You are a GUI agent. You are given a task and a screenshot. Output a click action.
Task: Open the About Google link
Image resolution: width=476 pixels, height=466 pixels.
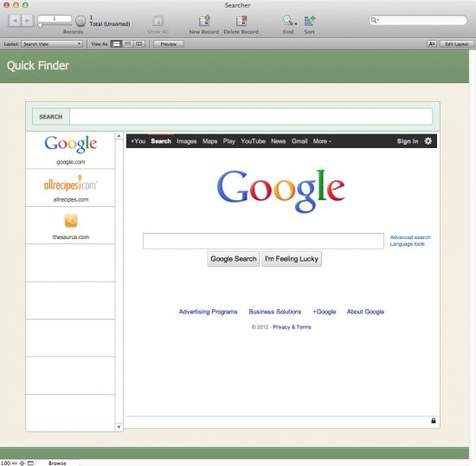pos(365,312)
